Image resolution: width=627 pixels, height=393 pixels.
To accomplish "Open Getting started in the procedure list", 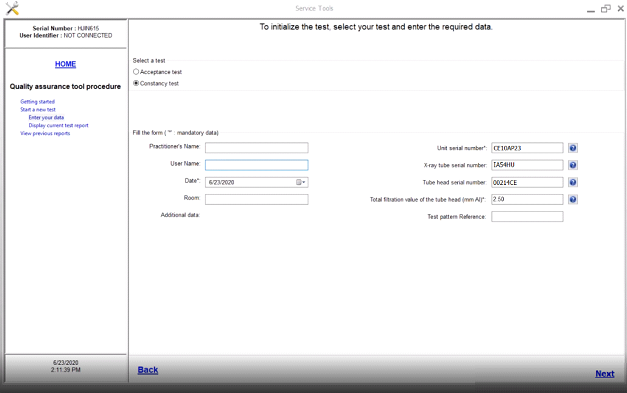I will pos(38,102).
